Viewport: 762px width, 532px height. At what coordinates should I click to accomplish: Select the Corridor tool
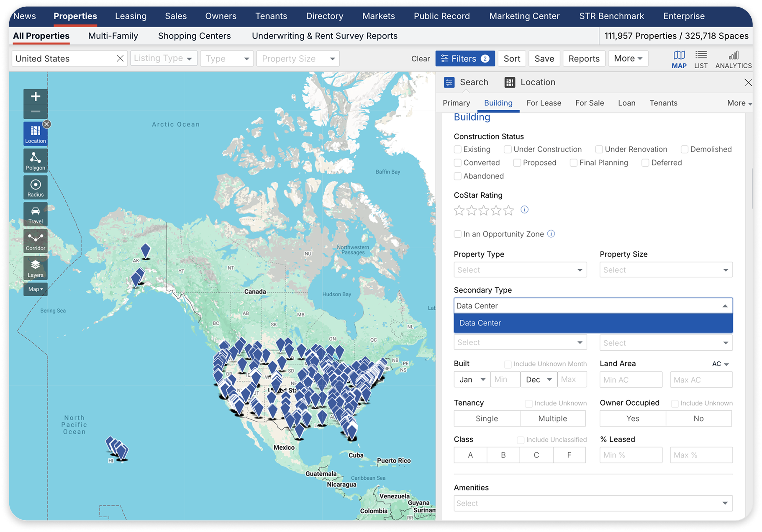(35, 241)
